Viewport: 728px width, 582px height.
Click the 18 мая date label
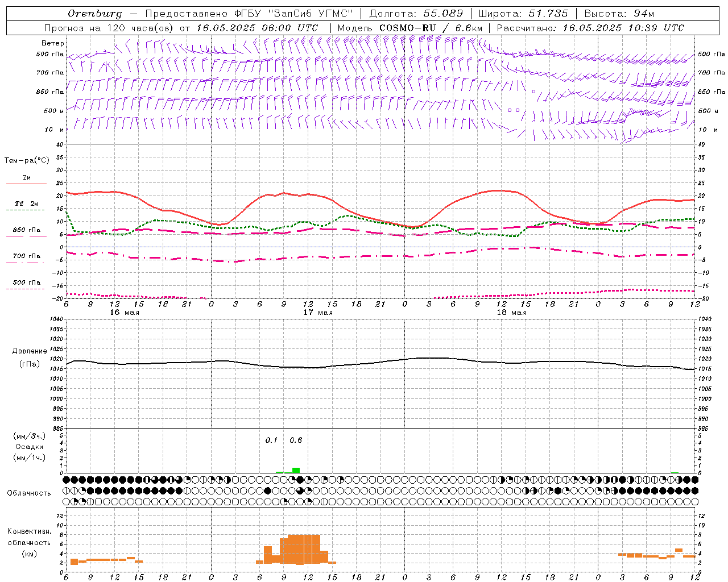[511, 313]
